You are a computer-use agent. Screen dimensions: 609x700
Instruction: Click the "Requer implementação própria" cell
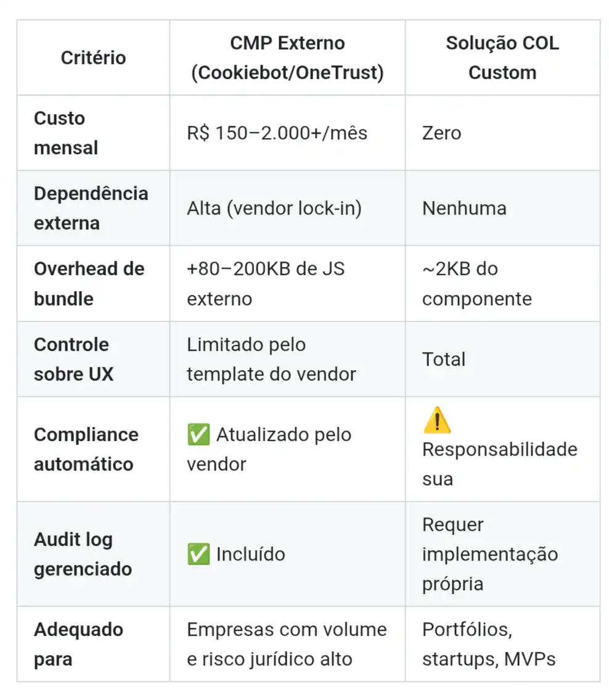tap(489, 554)
